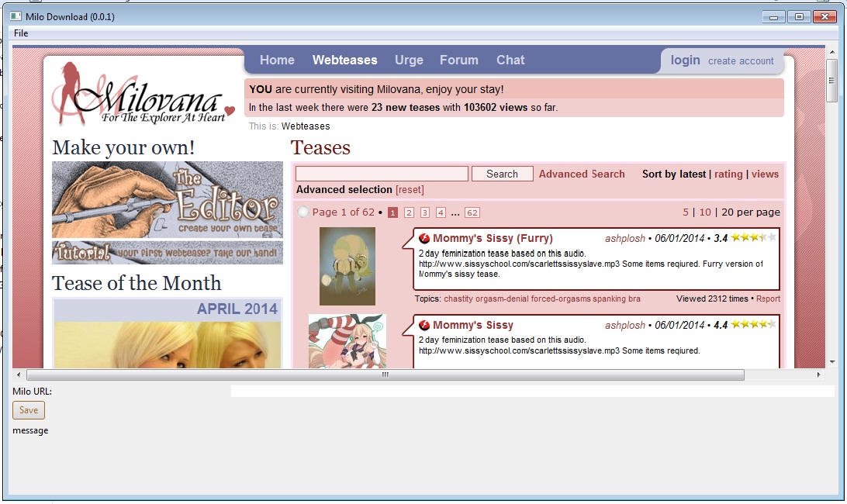Click the login link
Viewport: 847px width, 504px height.
tap(685, 60)
